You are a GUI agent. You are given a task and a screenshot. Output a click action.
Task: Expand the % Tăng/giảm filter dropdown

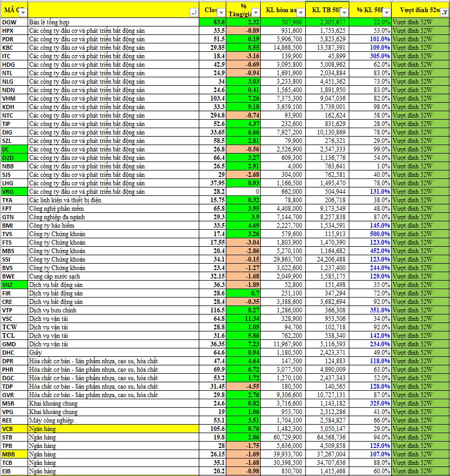tap(255, 12)
